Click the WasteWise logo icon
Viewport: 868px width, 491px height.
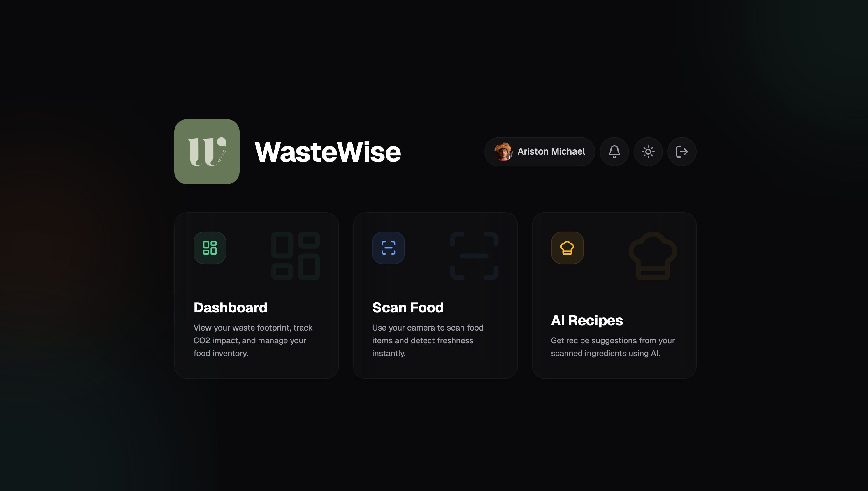tap(207, 151)
